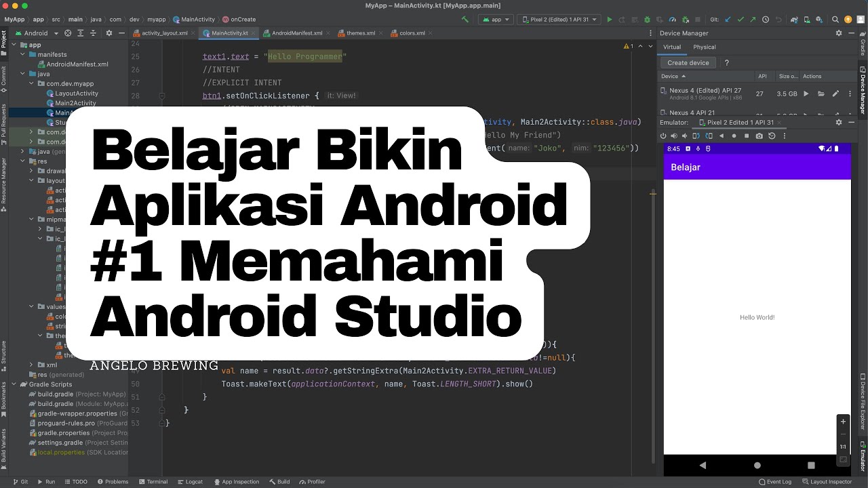Start debugging with the green bug icon
Image resolution: width=868 pixels, height=488 pixels.
click(x=647, y=20)
